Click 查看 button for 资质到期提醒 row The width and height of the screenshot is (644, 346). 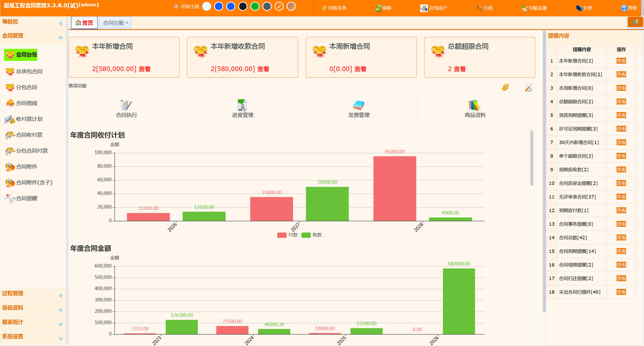621,115
